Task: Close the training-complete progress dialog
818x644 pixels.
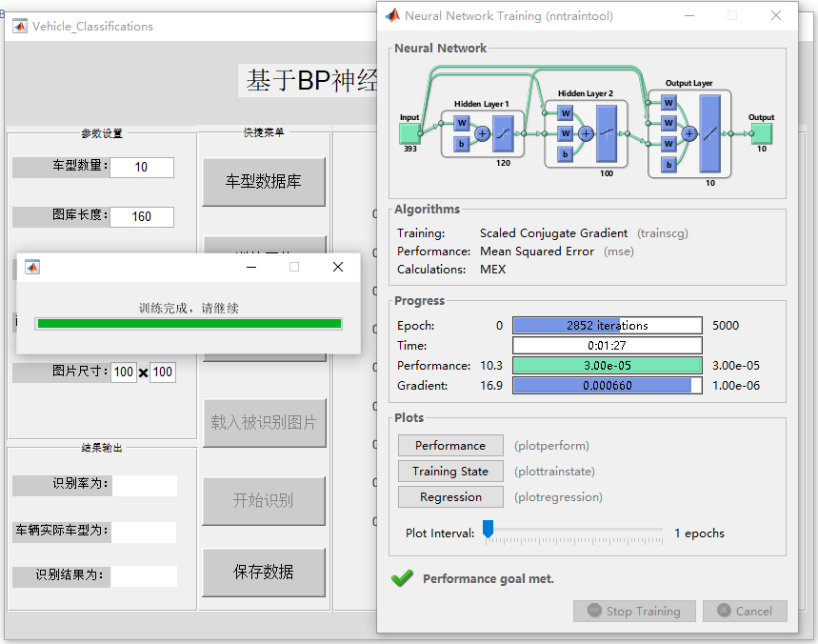Action: [x=338, y=267]
